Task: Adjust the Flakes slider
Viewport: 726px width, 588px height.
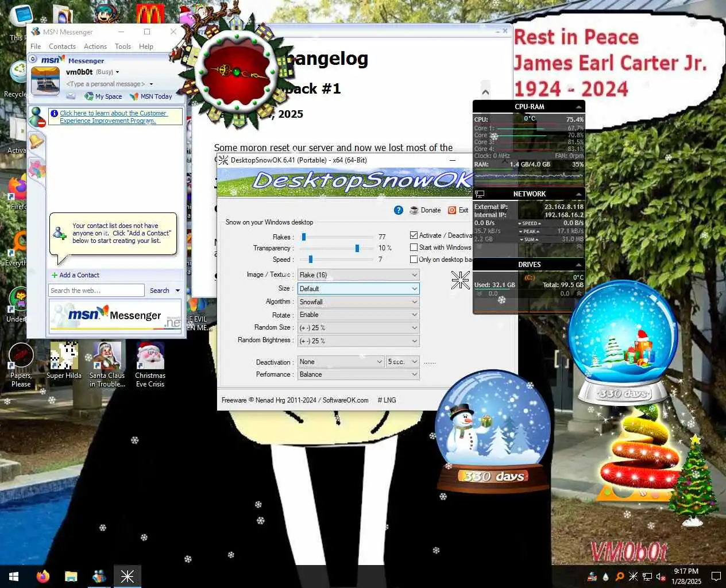Action: 304,237
